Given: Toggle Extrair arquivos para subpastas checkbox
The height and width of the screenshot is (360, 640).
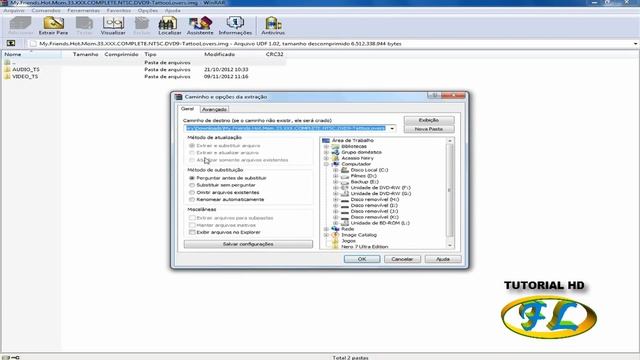Looking at the screenshot, I should [x=192, y=218].
